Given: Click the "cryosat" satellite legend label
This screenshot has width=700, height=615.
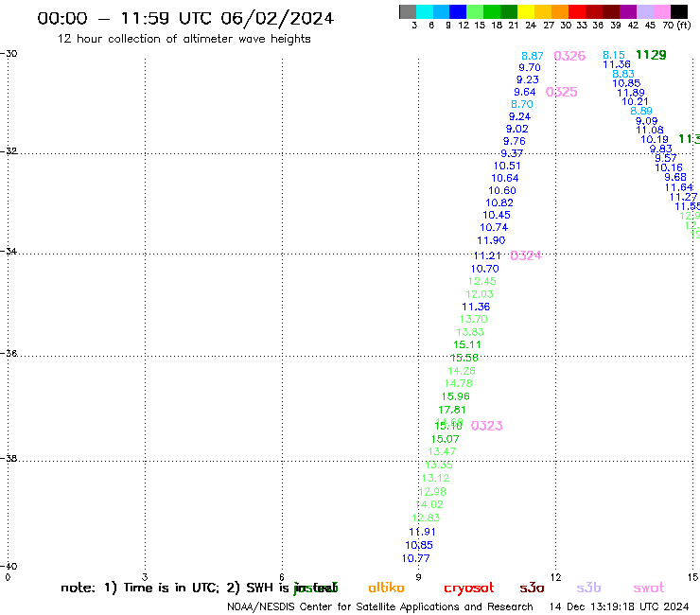Looking at the screenshot, I should pyautogui.click(x=469, y=589).
